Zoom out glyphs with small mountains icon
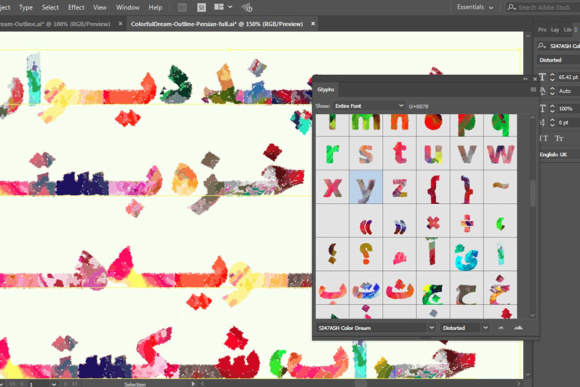This screenshot has height=387, width=580. (501, 328)
